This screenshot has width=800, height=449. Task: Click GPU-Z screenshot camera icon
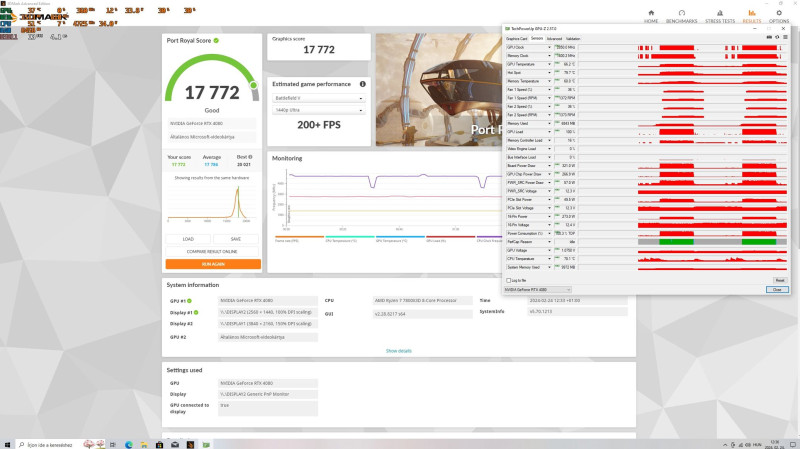pyautogui.click(x=769, y=37)
